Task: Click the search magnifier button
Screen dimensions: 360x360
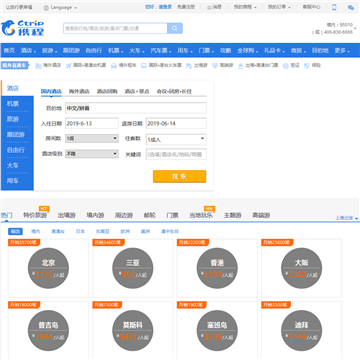Action: point(175,28)
